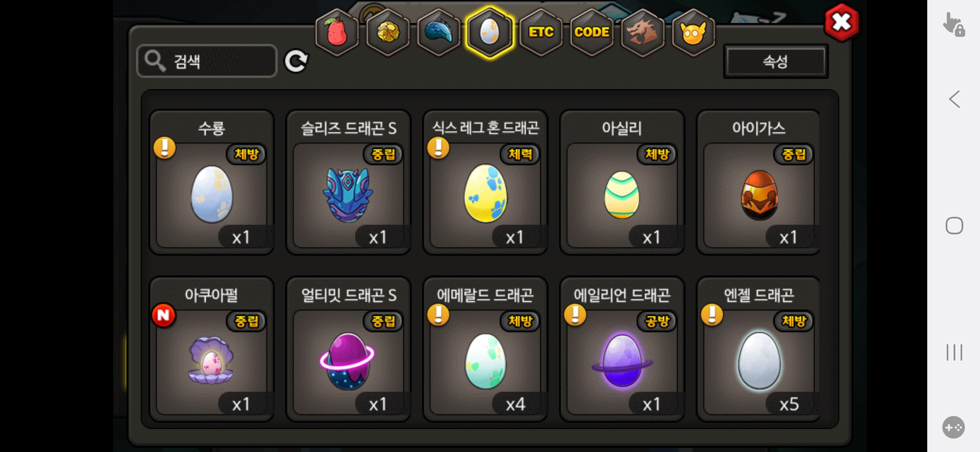Screen dimensions: 980x452
Task: Tap the gamepad icon in side panel
Action: coord(954,427)
